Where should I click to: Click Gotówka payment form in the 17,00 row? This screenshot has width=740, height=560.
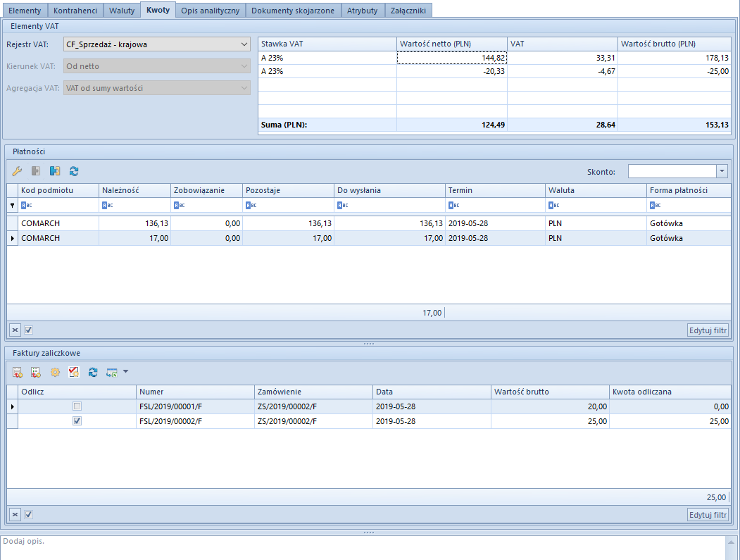[x=666, y=239]
